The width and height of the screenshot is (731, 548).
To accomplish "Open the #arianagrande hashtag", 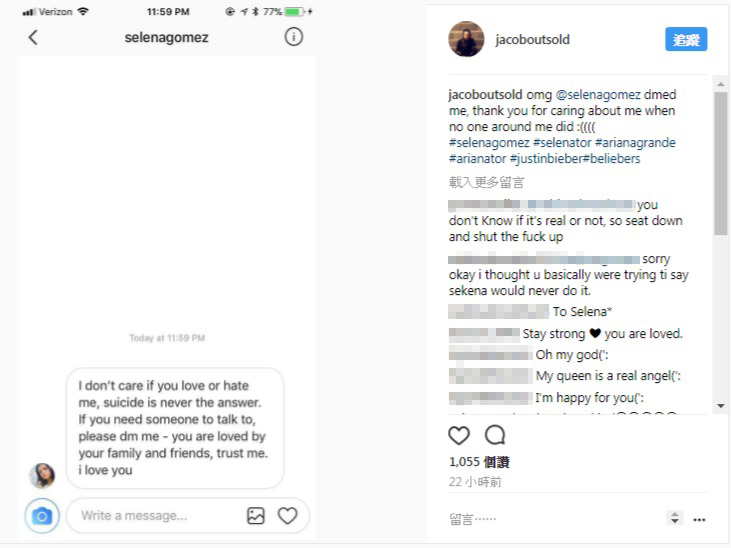I will coord(635,143).
